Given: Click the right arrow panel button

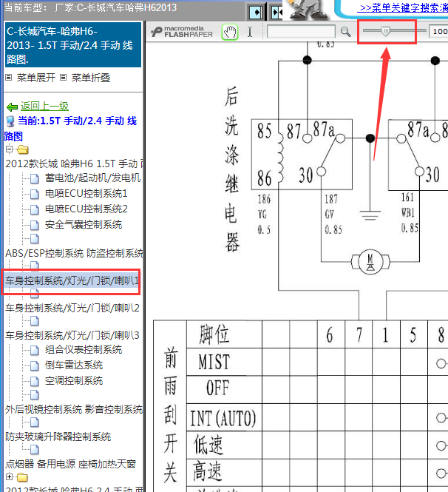Looking at the screenshot, I should click(256, 13).
